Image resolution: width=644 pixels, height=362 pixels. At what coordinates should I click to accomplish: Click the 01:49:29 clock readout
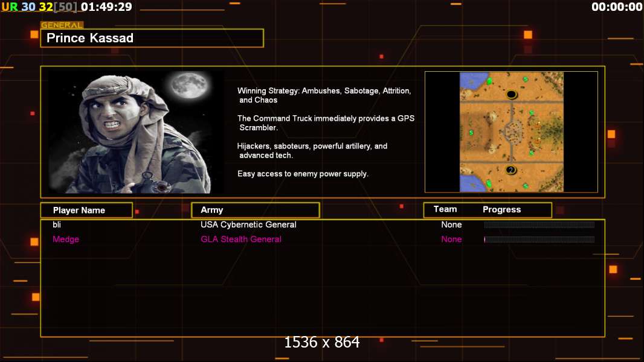click(106, 7)
